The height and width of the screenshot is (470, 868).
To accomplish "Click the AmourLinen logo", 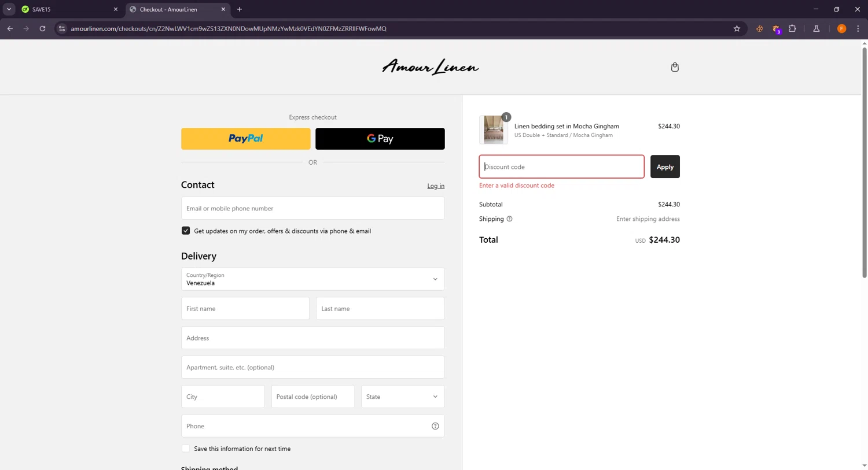I will [430, 67].
